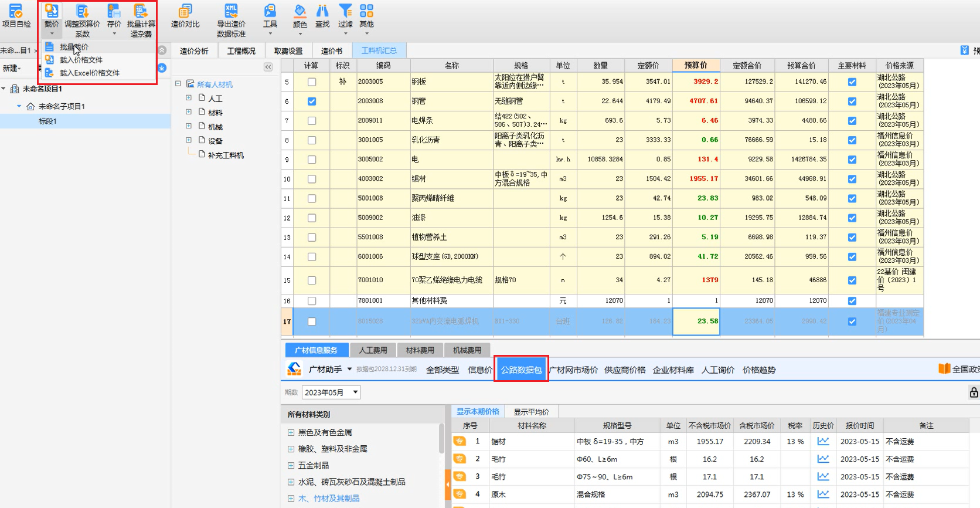Open the 工具 toolbar icon

coord(270,19)
